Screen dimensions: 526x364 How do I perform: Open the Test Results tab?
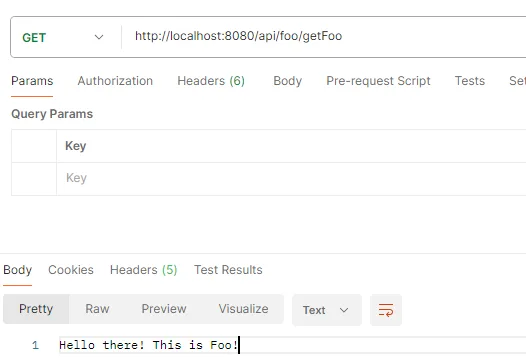click(x=228, y=270)
